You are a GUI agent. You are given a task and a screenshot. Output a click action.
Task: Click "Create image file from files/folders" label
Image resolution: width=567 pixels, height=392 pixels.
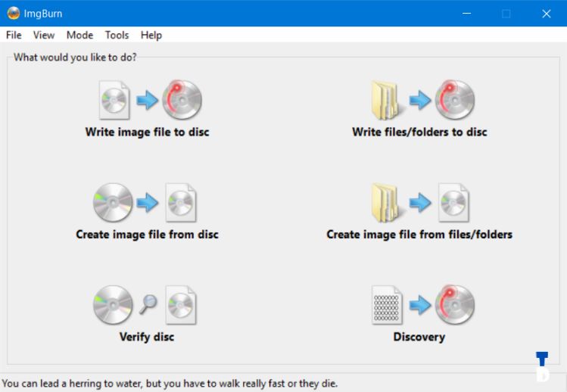tap(419, 235)
